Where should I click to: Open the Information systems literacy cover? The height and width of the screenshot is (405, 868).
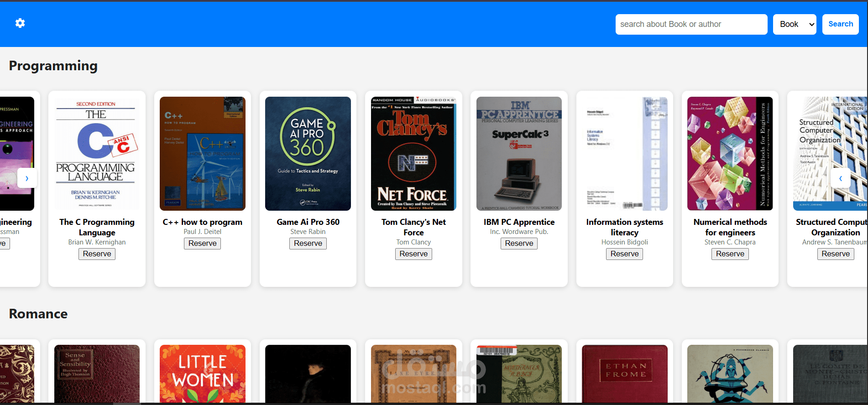click(x=624, y=154)
